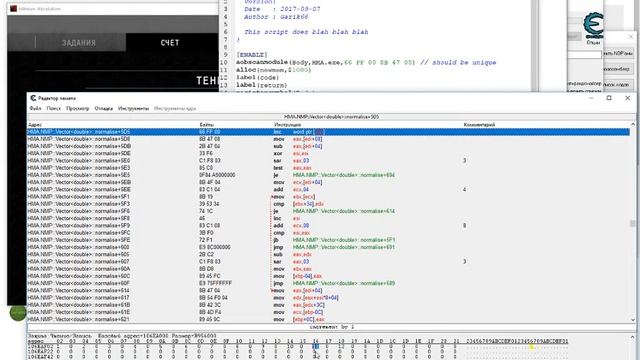Click comment '4' on add ecx,04 row
Screen dimensions: 640x360
464,189
